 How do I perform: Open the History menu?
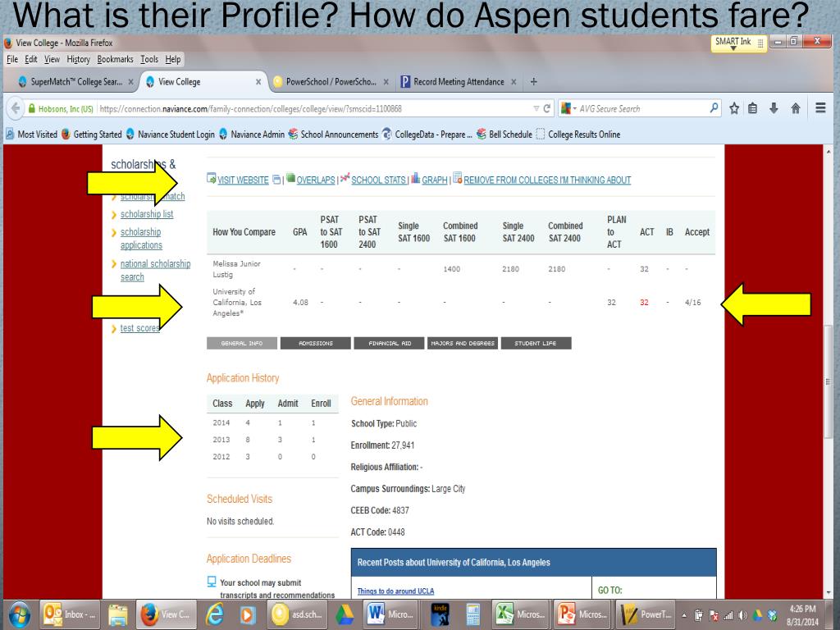(x=78, y=59)
